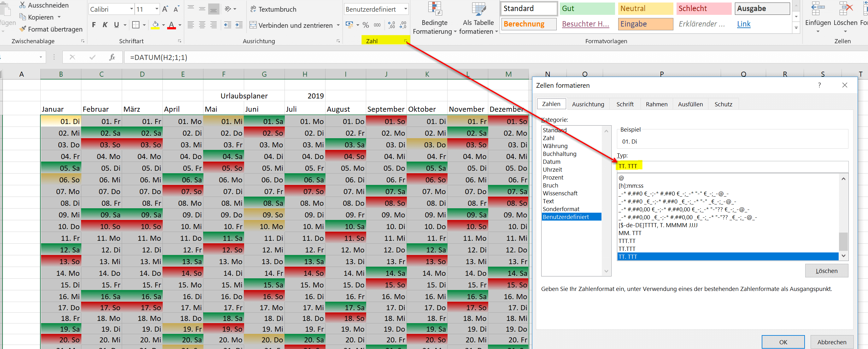
Task: Increase font size with the larger A icon
Action: click(165, 9)
